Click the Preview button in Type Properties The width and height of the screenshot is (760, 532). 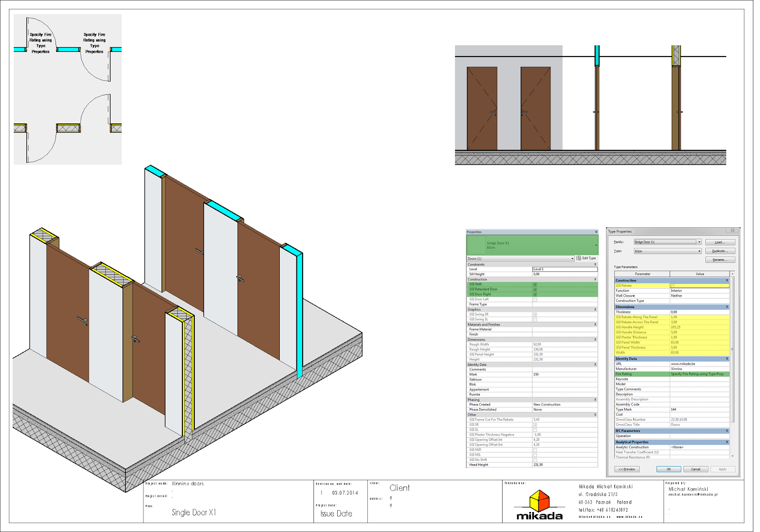point(627,469)
